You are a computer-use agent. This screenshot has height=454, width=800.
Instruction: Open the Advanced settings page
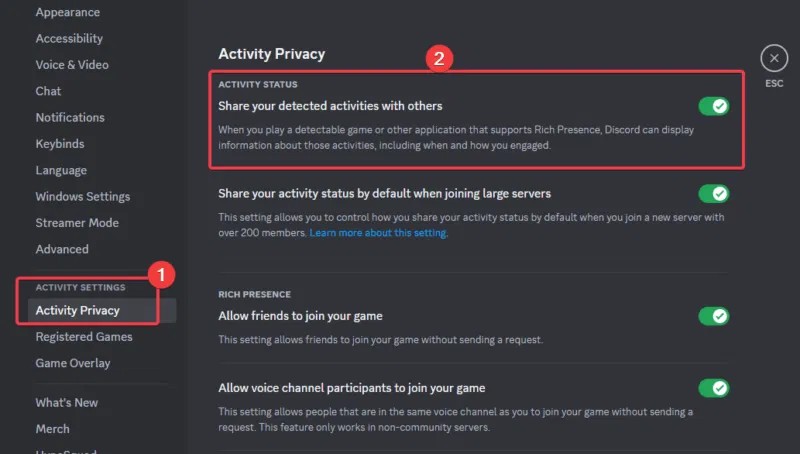tap(62, 249)
